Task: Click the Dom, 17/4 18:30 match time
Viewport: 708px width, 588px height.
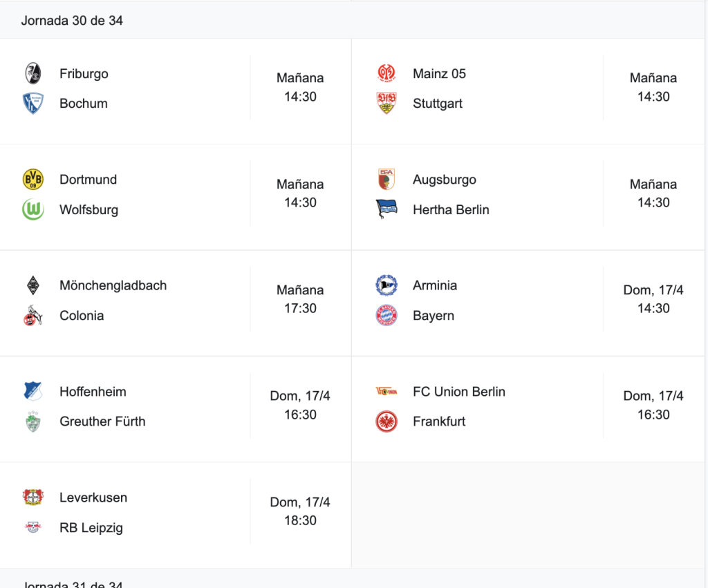Action: pyautogui.click(x=300, y=511)
